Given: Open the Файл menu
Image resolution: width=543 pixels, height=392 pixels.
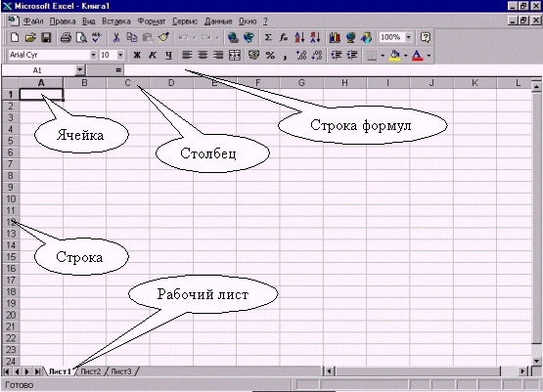Looking at the screenshot, I should (33, 22).
